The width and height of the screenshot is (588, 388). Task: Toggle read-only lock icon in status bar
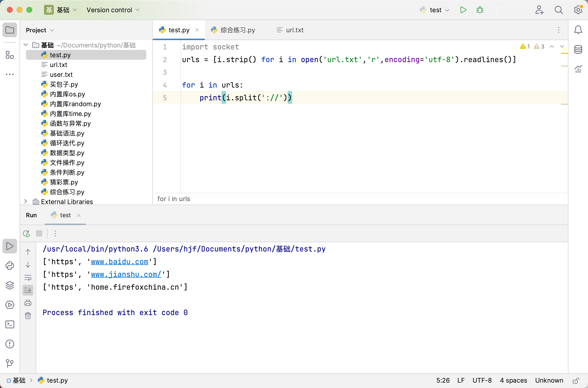click(576, 381)
